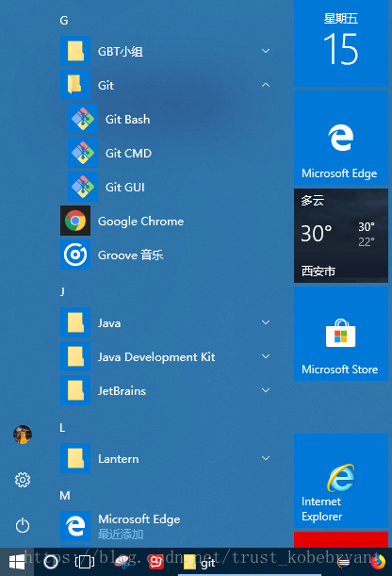392x576 pixels.
Task: Open the red app icon in taskbar
Action: (155, 562)
